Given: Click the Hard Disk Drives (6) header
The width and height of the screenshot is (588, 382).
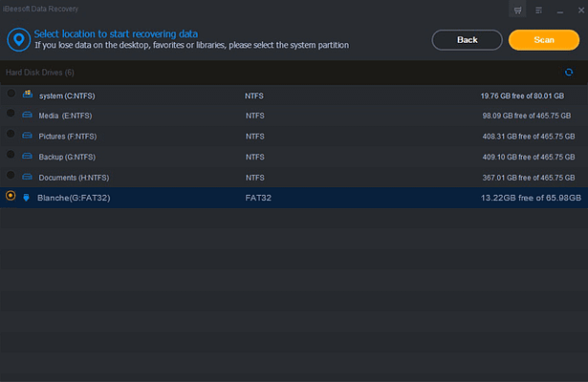Looking at the screenshot, I should click(40, 73).
